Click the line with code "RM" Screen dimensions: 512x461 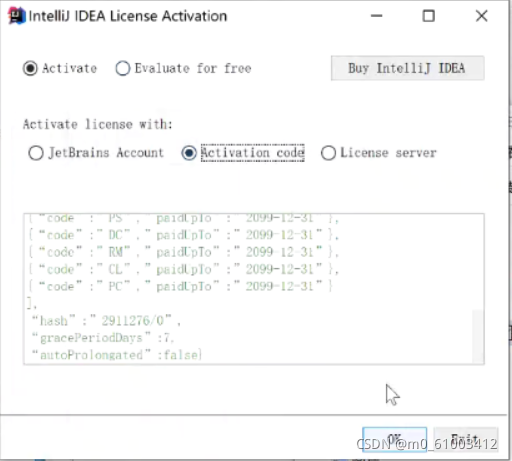tap(184, 252)
